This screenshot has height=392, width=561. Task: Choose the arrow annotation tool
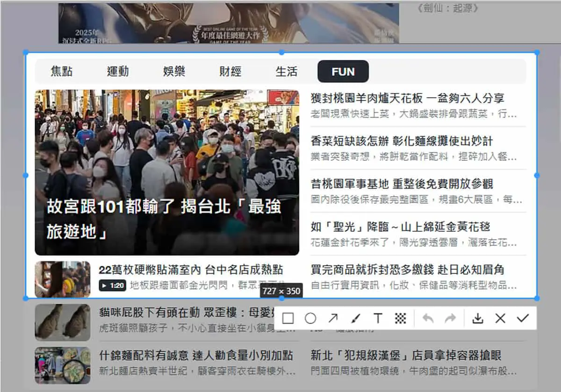333,319
